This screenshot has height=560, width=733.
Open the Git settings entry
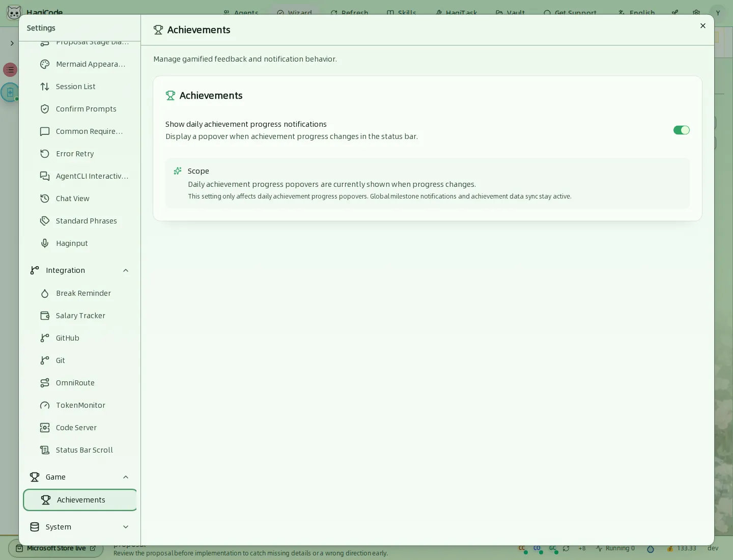(80, 360)
